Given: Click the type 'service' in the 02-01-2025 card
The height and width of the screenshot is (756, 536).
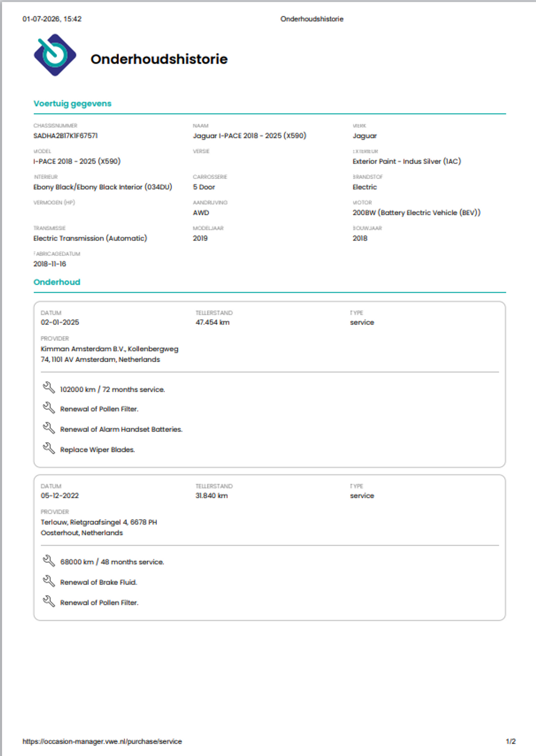Looking at the screenshot, I should pos(362,322).
